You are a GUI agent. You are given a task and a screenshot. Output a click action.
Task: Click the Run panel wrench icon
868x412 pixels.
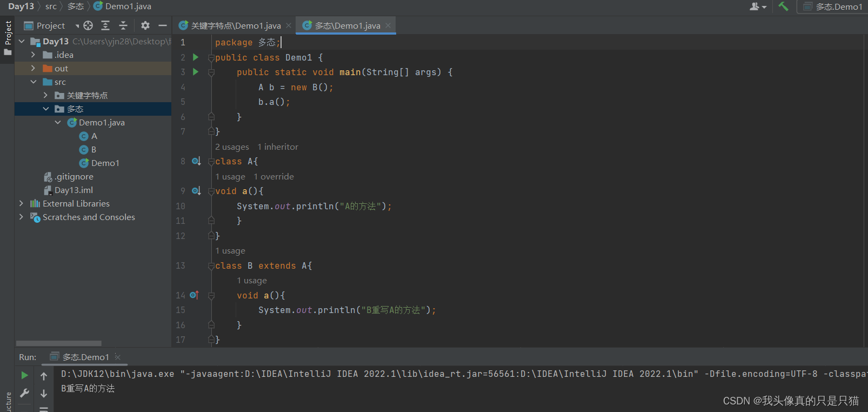coord(24,394)
